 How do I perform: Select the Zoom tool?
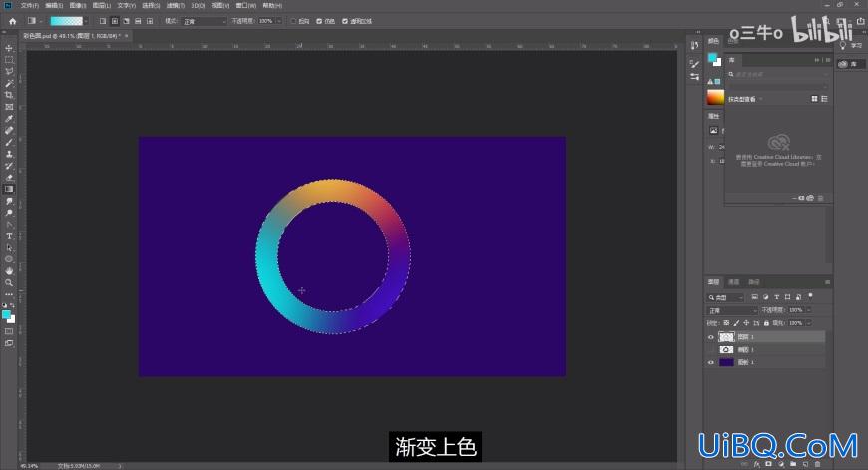tap(9, 282)
